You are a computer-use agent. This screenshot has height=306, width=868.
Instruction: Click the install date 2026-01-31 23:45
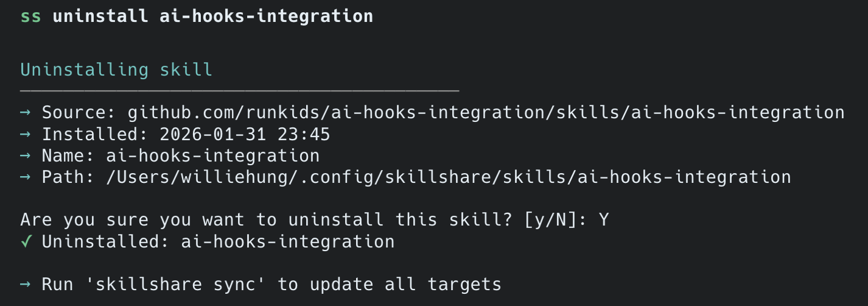245,134
